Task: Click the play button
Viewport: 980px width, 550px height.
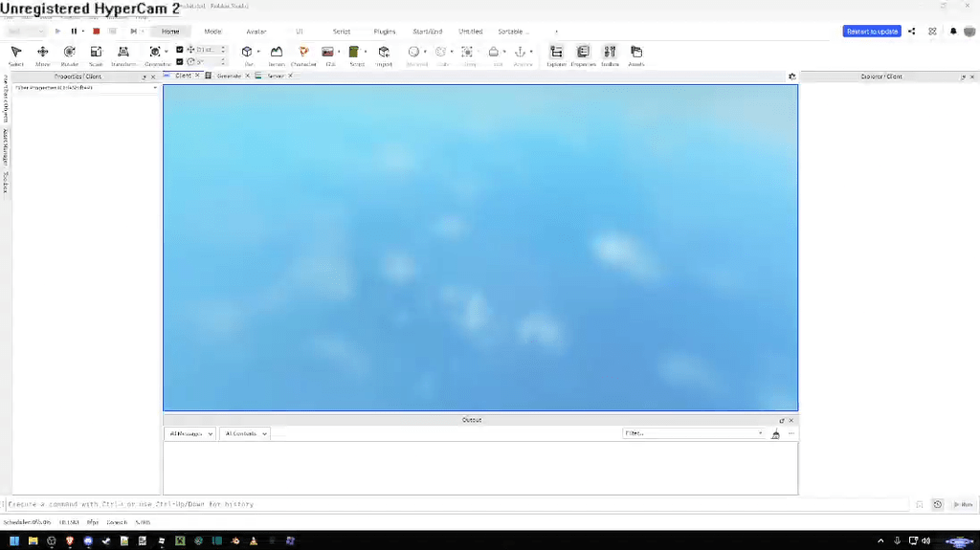Action: (57, 32)
